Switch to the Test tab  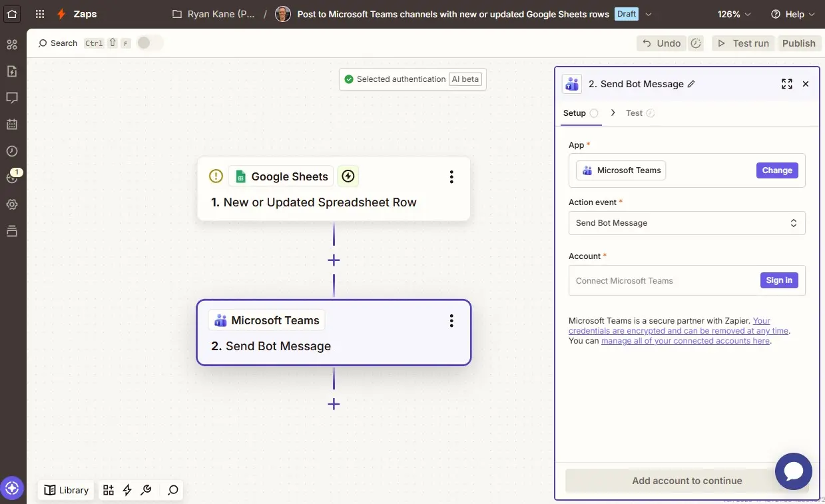pos(640,113)
